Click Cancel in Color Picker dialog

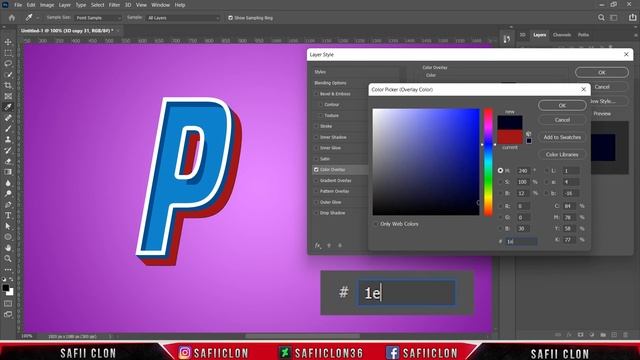point(562,120)
